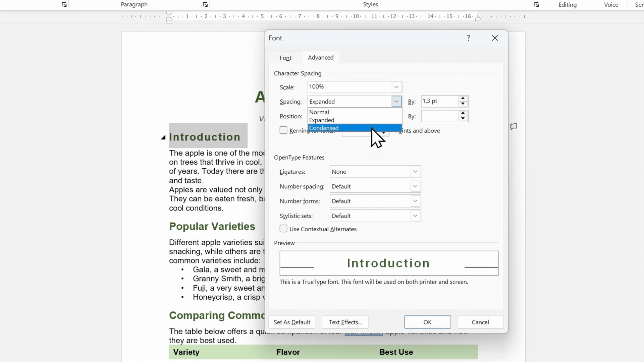Click the Introduction preview box
The image size is (644, 362).
389,263
